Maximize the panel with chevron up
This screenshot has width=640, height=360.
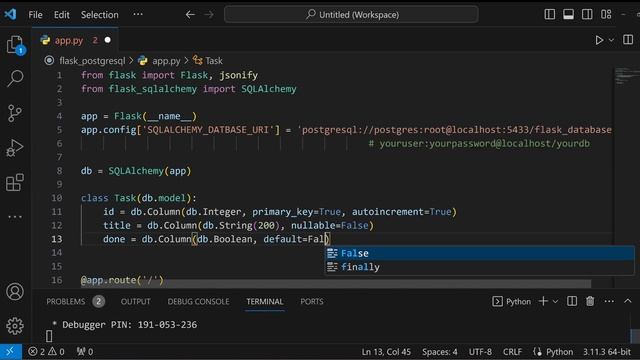coord(628,301)
